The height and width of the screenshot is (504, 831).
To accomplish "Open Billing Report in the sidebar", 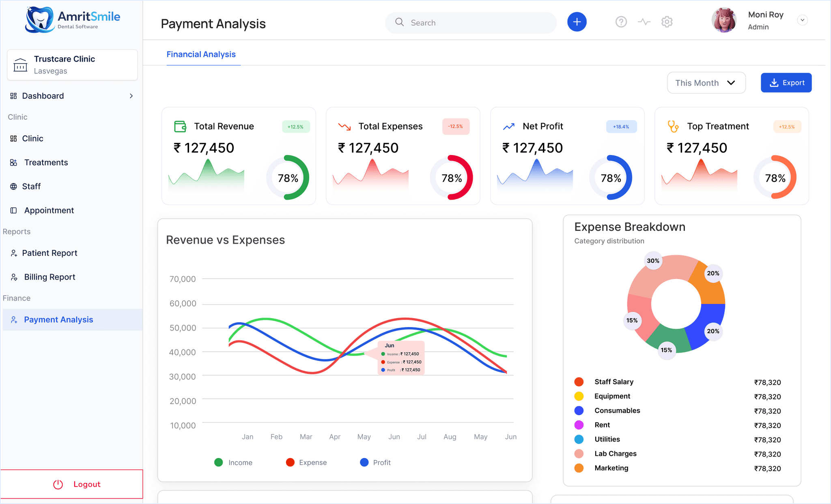I will [50, 277].
